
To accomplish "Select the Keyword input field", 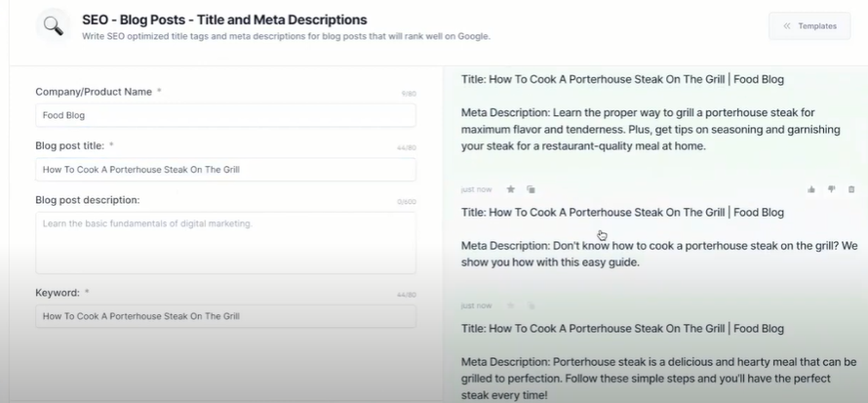I will pyautogui.click(x=225, y=316).
